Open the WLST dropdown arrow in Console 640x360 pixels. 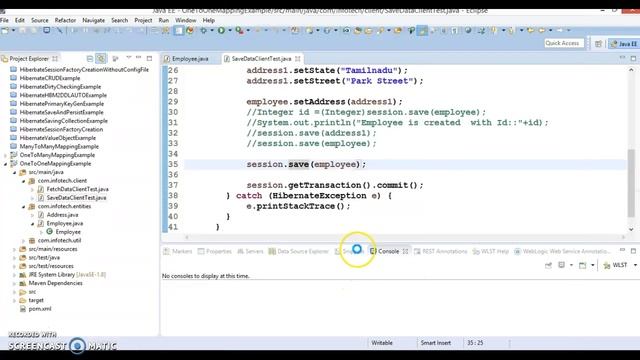click(x=635, y=265)
